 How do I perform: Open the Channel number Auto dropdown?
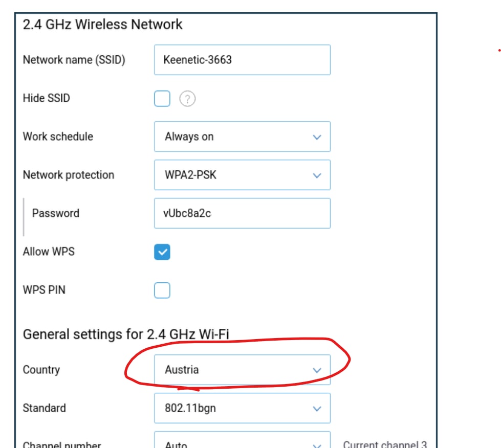pyautogui.click(x=242, y=440)
